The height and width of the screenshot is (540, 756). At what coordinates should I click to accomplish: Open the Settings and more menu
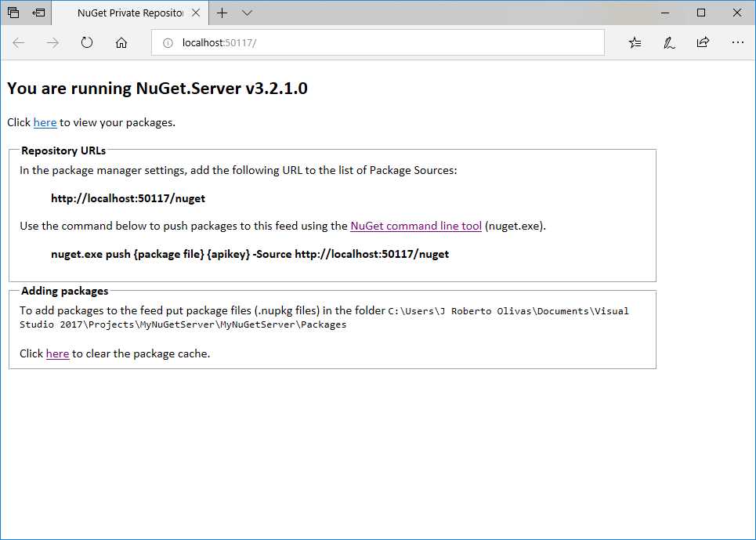[737, 43]
